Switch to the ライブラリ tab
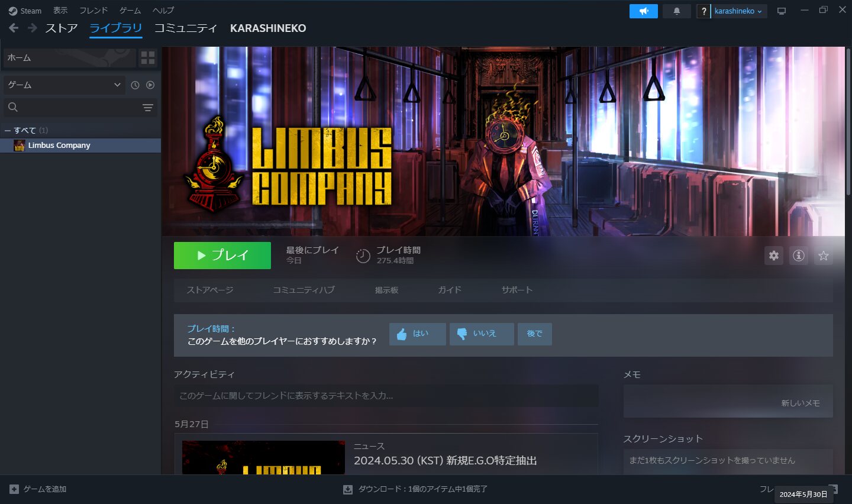Screen dimensions: 852x504 click(x=116, y=28)
